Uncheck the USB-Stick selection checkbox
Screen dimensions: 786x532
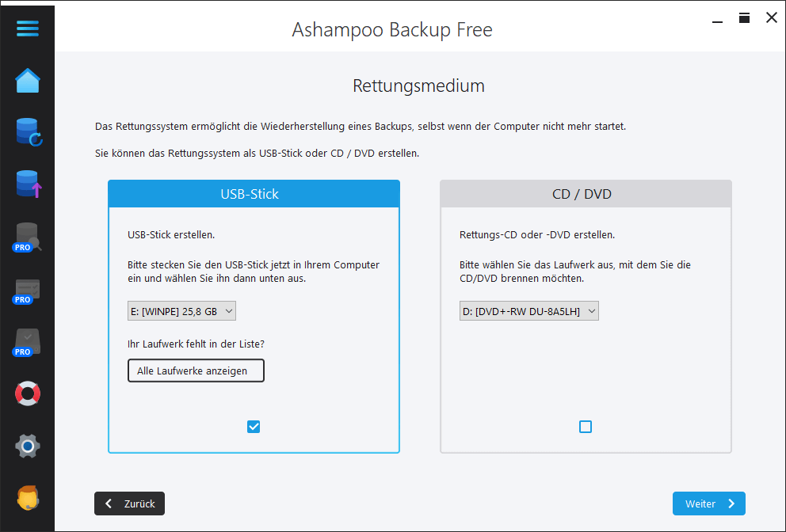pyautogui.click(x=254, y=427)
